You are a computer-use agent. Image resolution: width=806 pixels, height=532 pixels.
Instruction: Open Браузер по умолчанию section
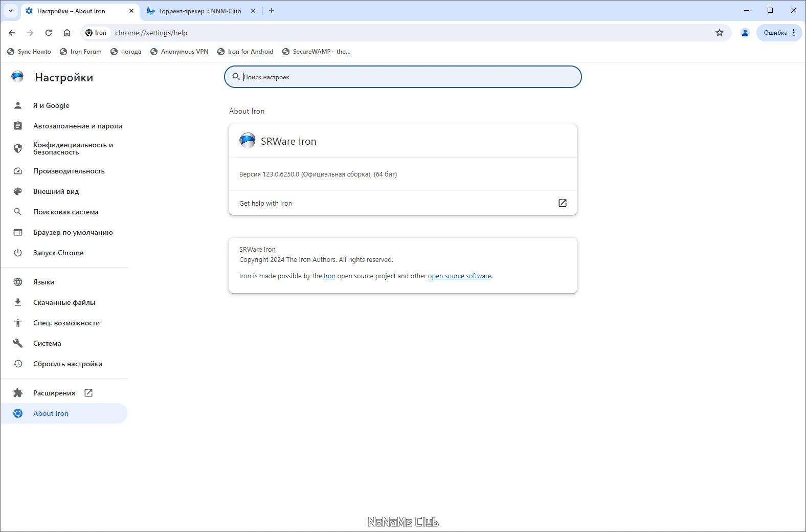[64, 232]
